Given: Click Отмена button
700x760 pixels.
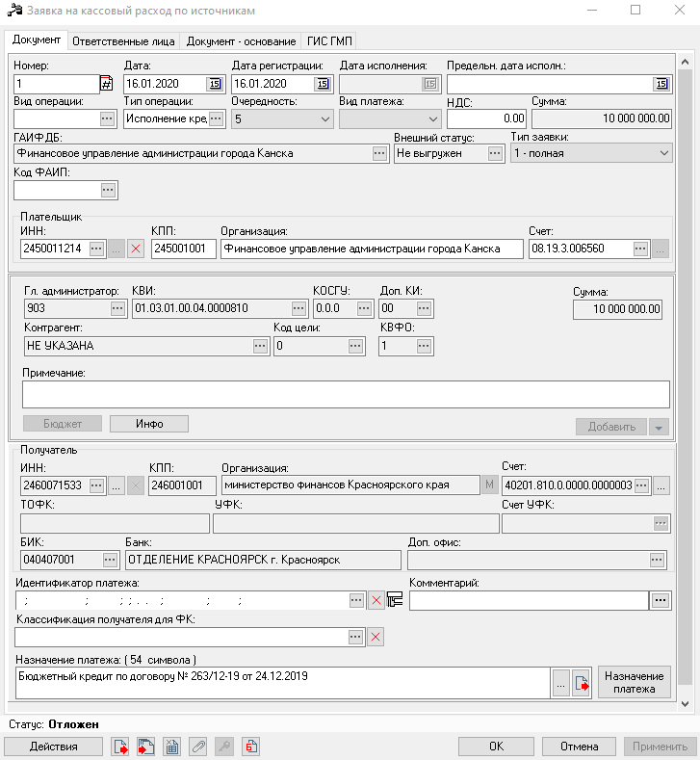Looking at the screenshot, I should [579, 747].
